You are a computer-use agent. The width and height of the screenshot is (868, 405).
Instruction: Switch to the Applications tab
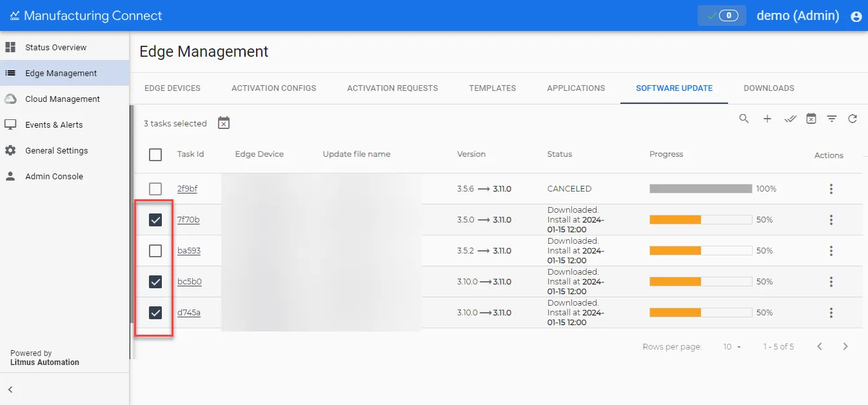[576, 88]
